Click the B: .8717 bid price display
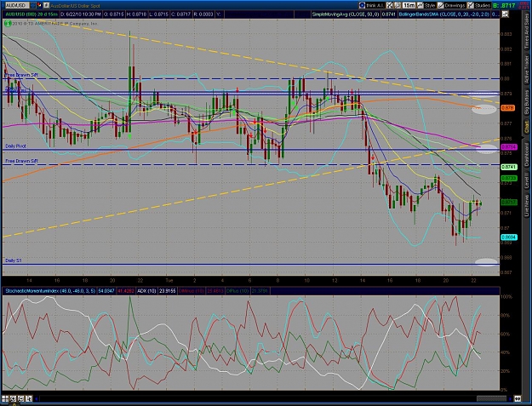 click(504, 5)
